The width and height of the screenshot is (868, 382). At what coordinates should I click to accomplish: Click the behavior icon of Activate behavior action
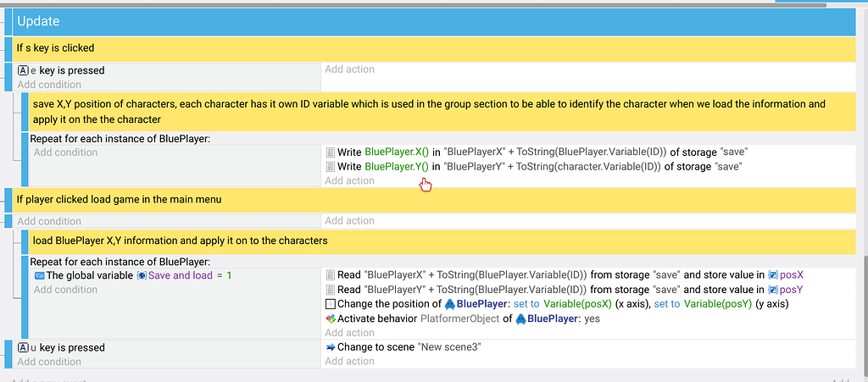(331, 318)
